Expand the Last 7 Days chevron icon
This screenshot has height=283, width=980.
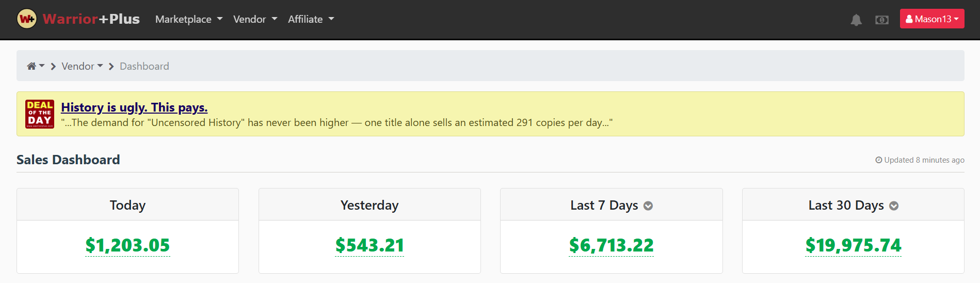pos(648,206)
